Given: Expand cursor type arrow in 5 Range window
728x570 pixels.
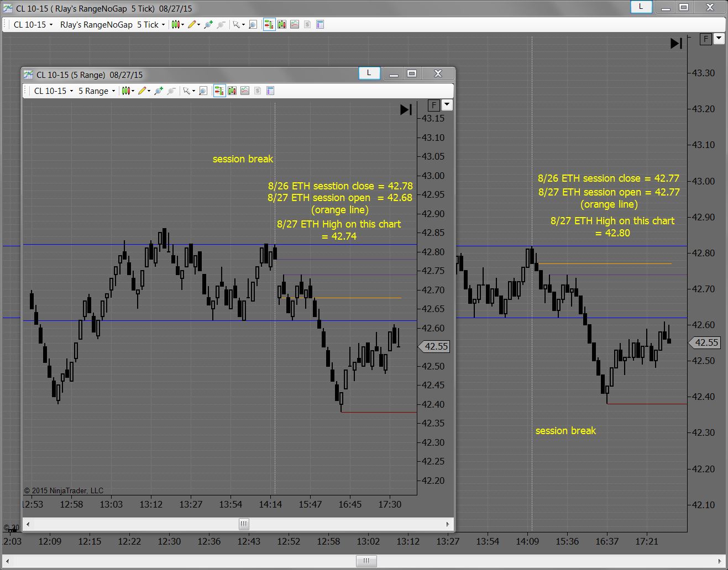Looking at the screenshot, I should pyautogui.click(x=193, y=91).
